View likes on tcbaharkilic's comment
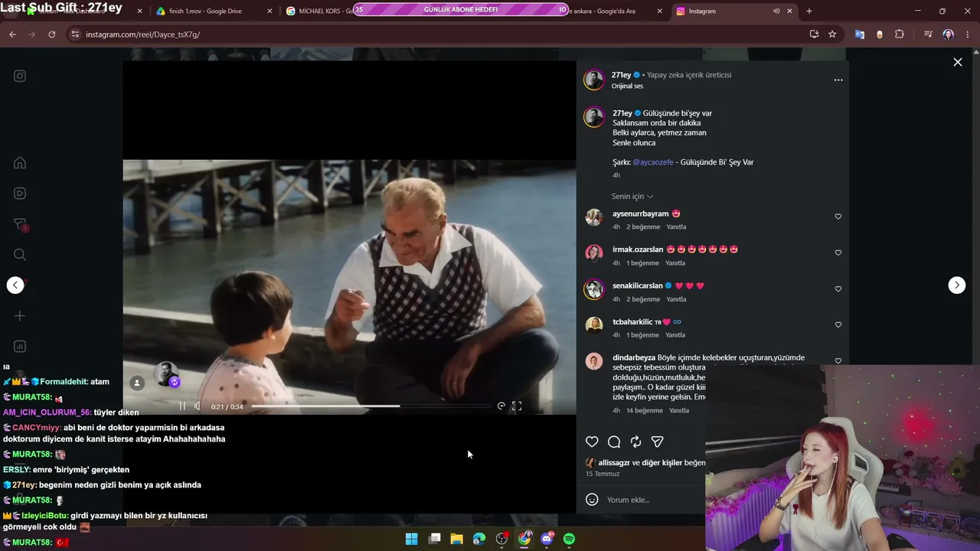This screenshot has height=551, width=980. 642,335
